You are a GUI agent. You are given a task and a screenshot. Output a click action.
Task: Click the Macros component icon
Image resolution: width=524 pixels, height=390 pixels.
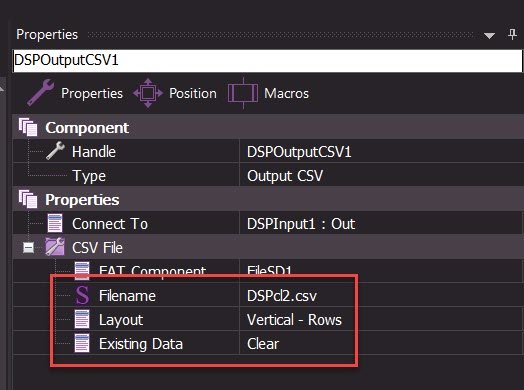[243, 93]
